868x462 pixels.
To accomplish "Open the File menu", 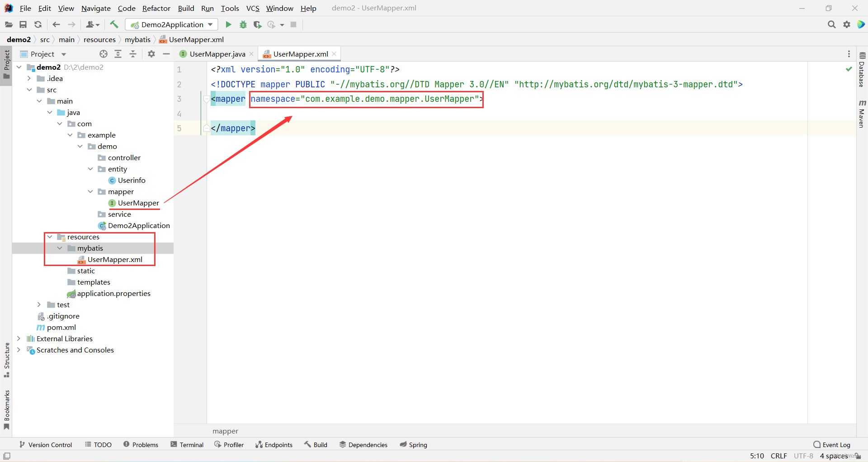I will (25, 8).
